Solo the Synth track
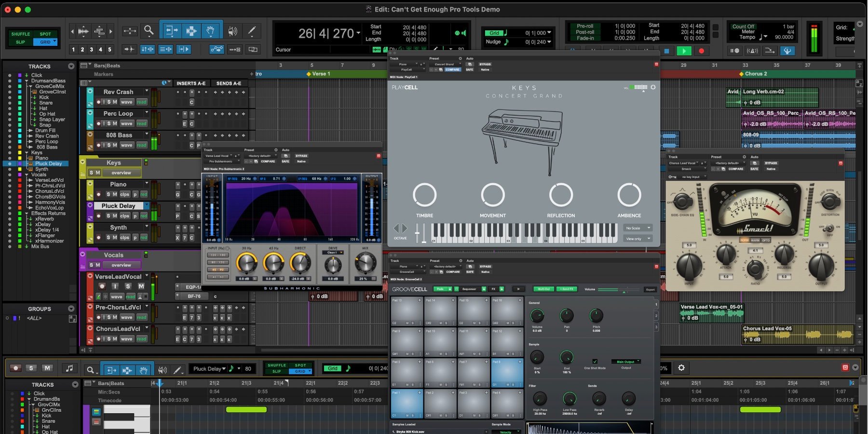 tap(109, 237)
